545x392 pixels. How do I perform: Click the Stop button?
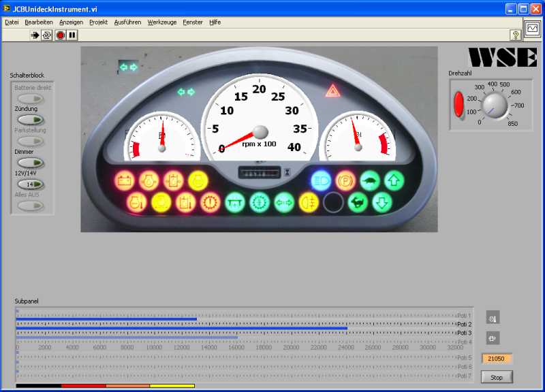(x=497, y=377)
